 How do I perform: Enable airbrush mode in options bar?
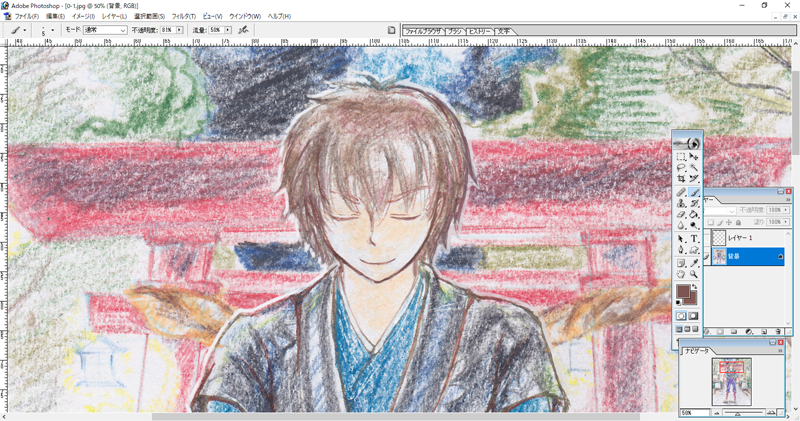point(243,30)
